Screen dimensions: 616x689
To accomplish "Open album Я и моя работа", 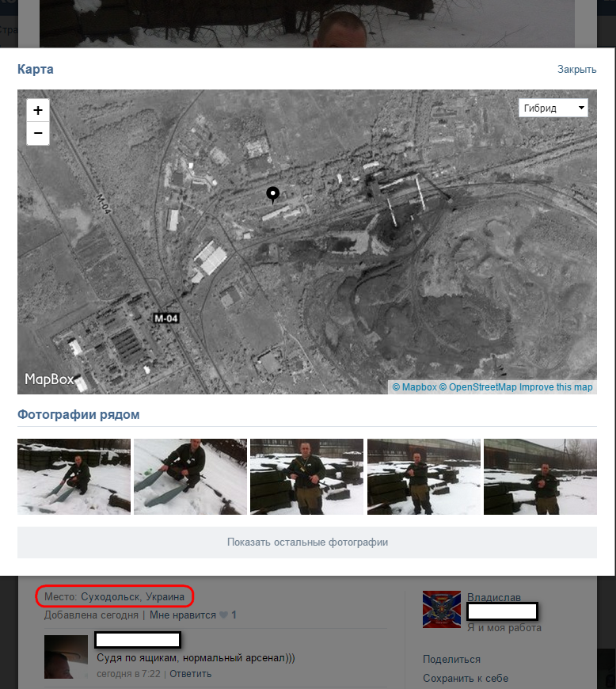I will click(x=504, y=627).
